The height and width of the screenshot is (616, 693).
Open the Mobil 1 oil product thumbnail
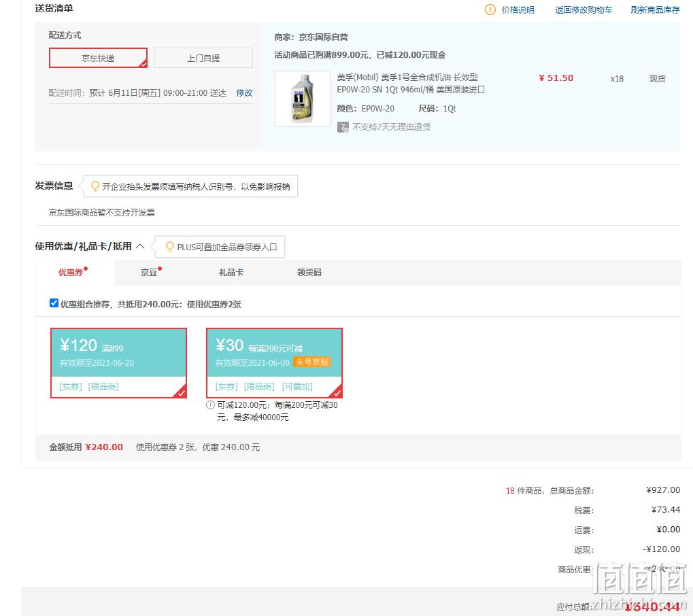coord(303,99)
